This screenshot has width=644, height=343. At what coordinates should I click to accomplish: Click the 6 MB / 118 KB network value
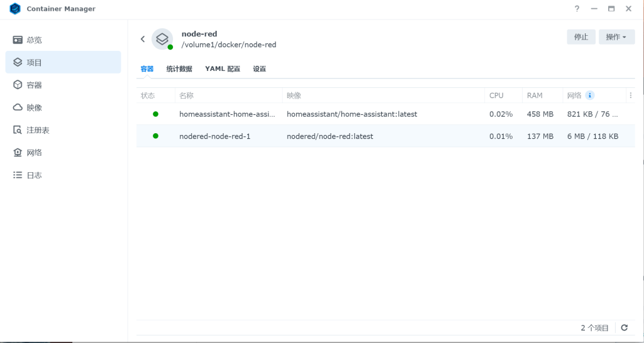pos(592,136)
